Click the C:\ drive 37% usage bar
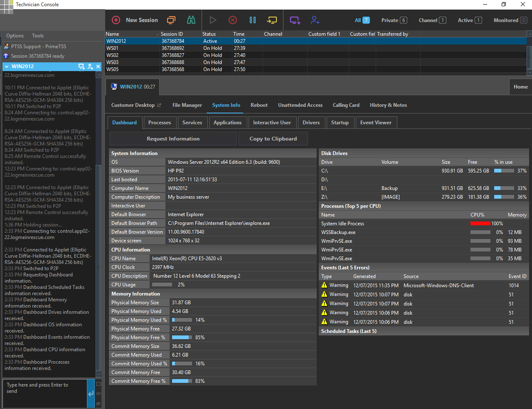The image size is (532, 409). click(x=504, y=171)
